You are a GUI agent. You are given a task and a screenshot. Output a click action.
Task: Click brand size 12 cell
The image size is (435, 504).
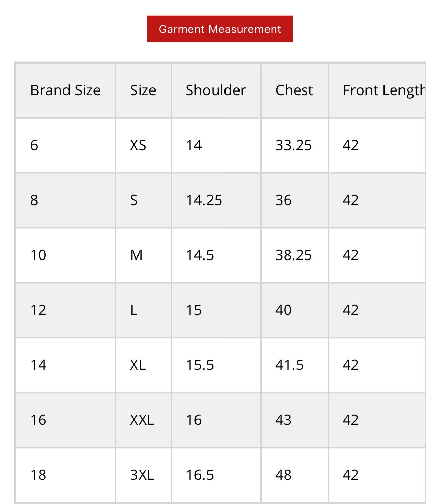pyautogui.click(x=38, y=310)
